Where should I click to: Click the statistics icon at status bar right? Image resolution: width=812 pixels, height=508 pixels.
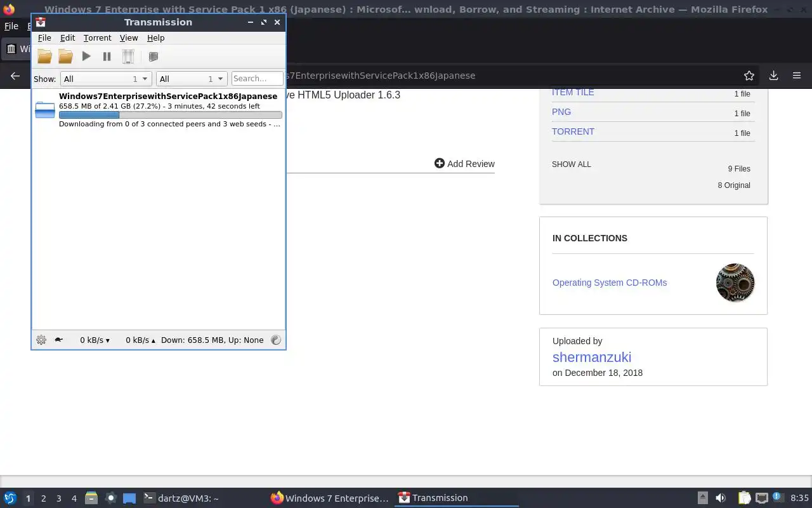[x=275, y=340]
